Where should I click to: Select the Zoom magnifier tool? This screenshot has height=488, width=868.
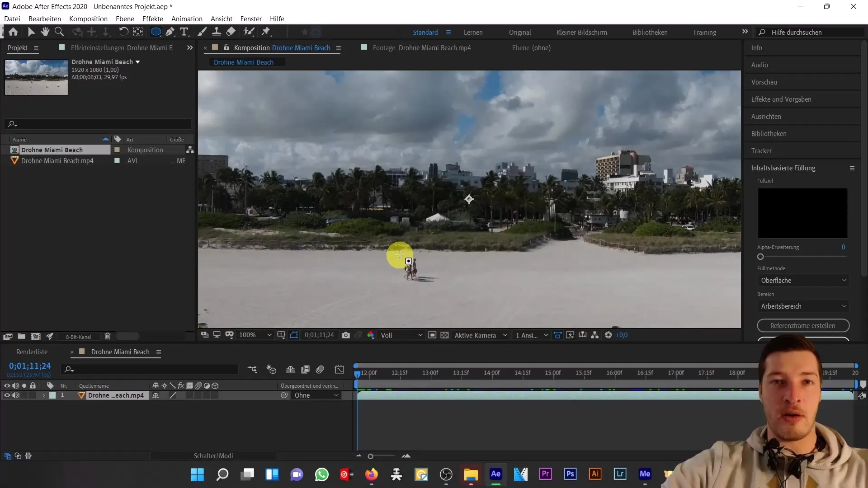coord(59,32)
